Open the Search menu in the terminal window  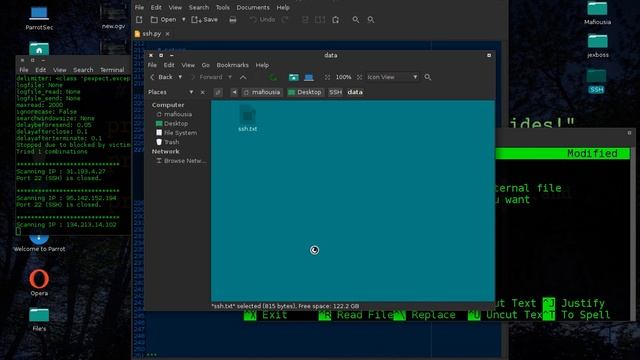pos(83,70)
